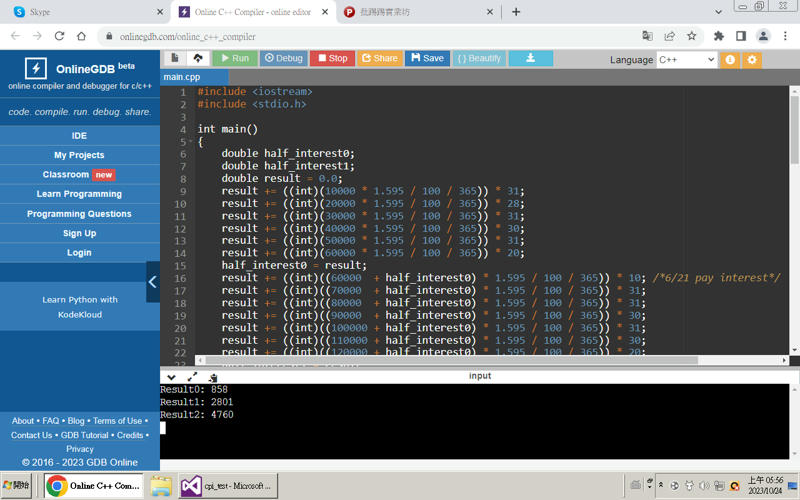The image size is (800, 500).
Task: Collapse the left sidebar with arrow handle
Action: pyautogui.click(x=153, y=282)
